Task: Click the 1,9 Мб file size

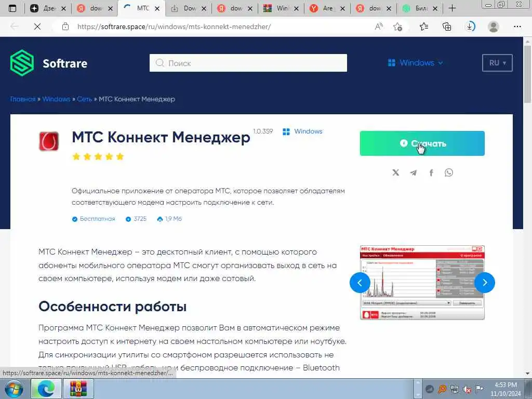Action: (x=169, y=219)
